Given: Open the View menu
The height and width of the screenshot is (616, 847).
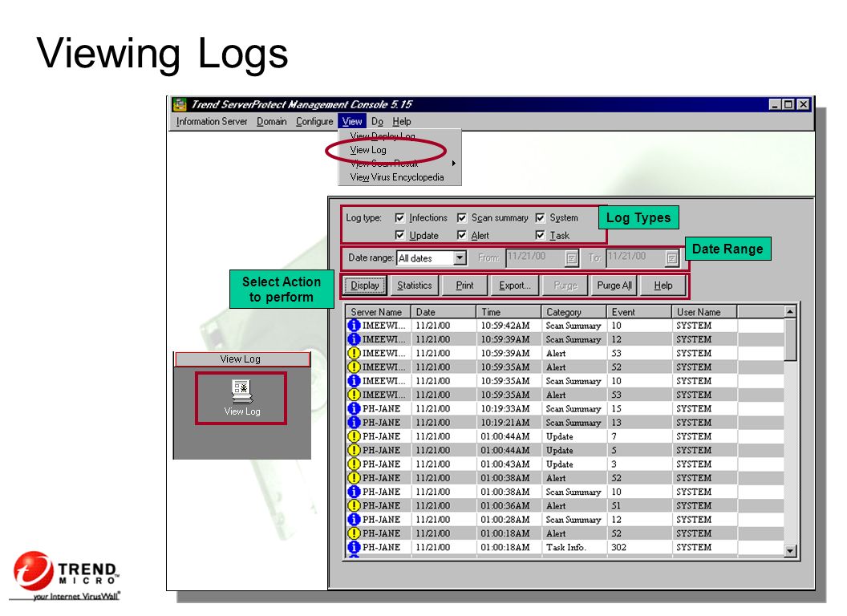Looking at the screenshot, I should click(352, 122).
